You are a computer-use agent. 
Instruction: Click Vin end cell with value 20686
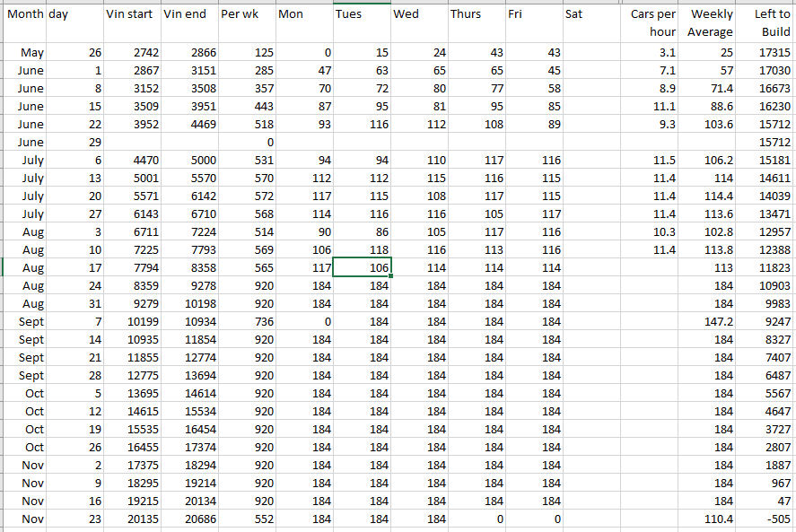point(189,519)
